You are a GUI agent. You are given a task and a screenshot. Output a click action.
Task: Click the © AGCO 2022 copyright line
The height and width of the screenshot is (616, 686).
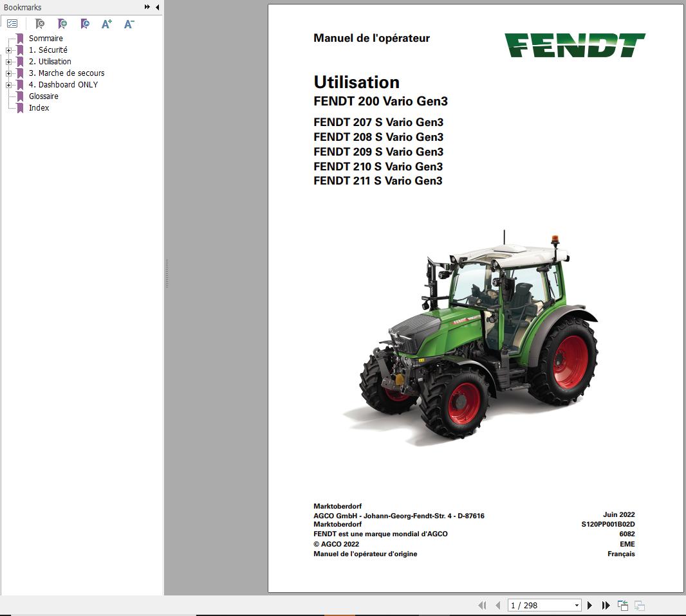[336, 544]
